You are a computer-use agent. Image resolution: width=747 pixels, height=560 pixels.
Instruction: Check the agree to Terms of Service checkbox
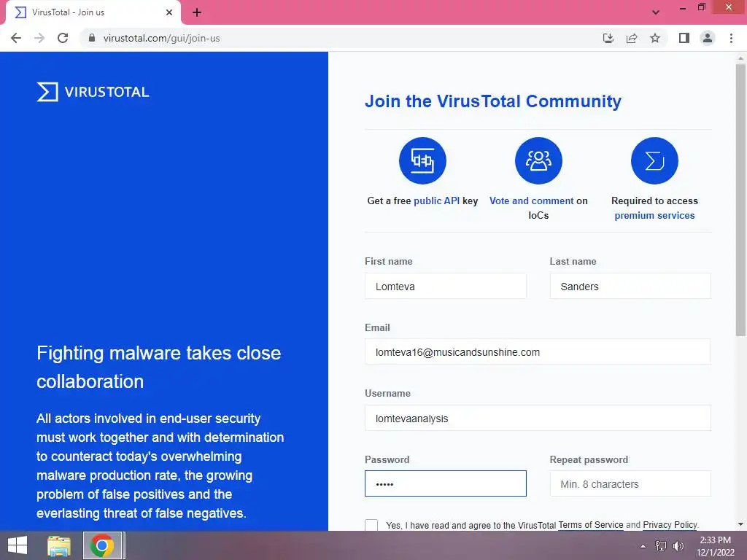click(371, 525)
